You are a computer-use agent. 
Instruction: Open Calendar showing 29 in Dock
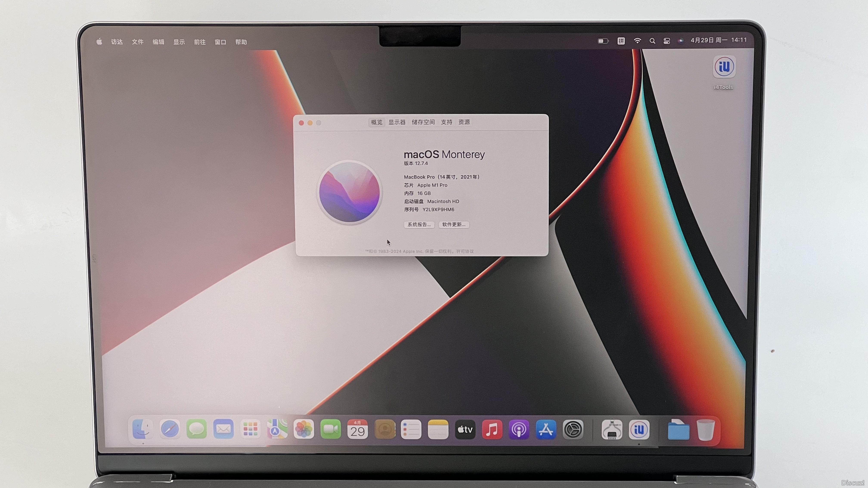358,429
